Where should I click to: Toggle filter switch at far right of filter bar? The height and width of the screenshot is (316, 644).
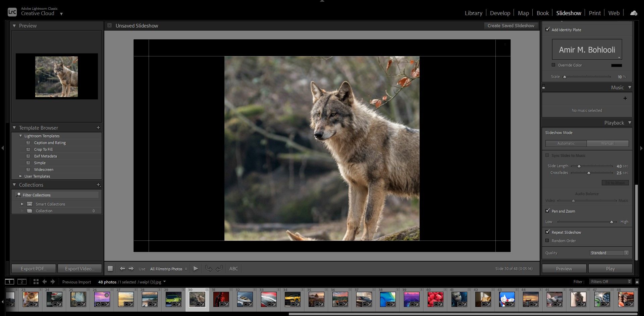[637, 282]
